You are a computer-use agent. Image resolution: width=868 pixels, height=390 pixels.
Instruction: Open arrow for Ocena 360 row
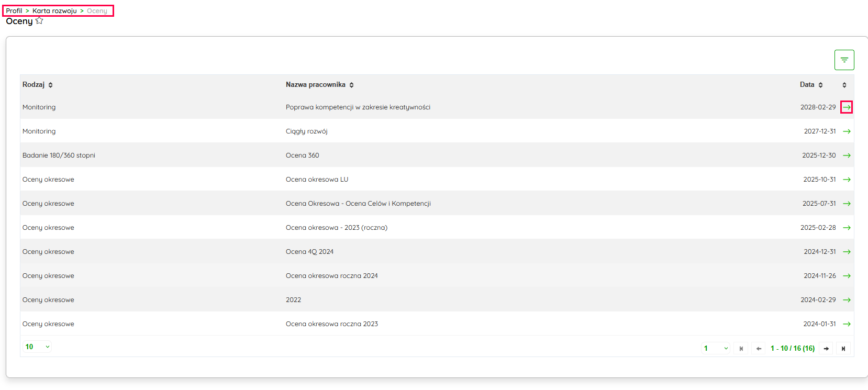click(847, 155)
